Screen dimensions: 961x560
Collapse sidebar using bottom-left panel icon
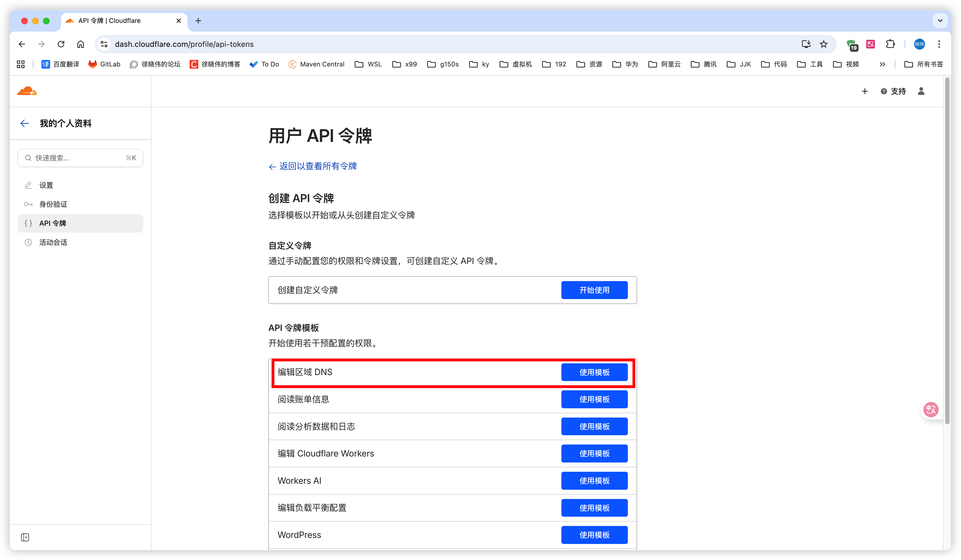click(25, 537)
